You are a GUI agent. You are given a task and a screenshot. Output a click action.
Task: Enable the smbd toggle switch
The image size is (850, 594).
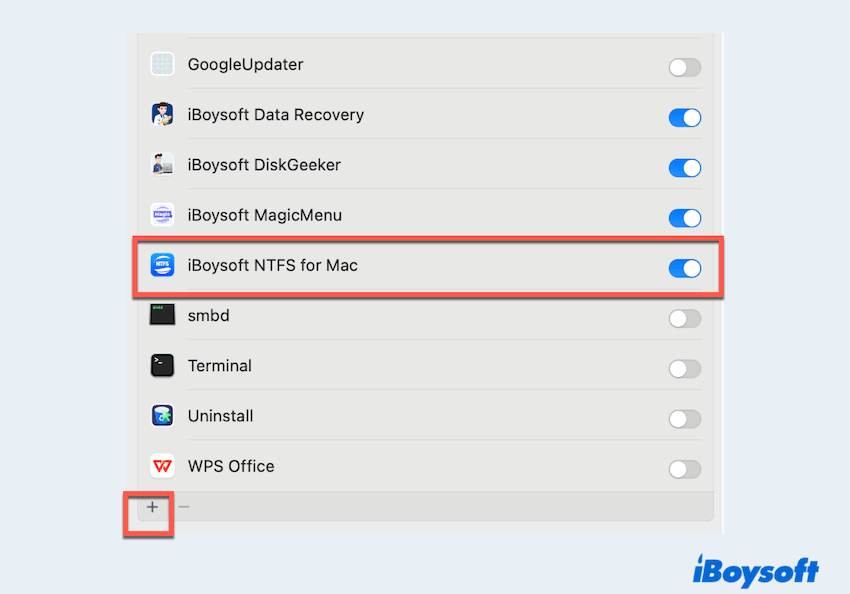(x=684, y=319)
